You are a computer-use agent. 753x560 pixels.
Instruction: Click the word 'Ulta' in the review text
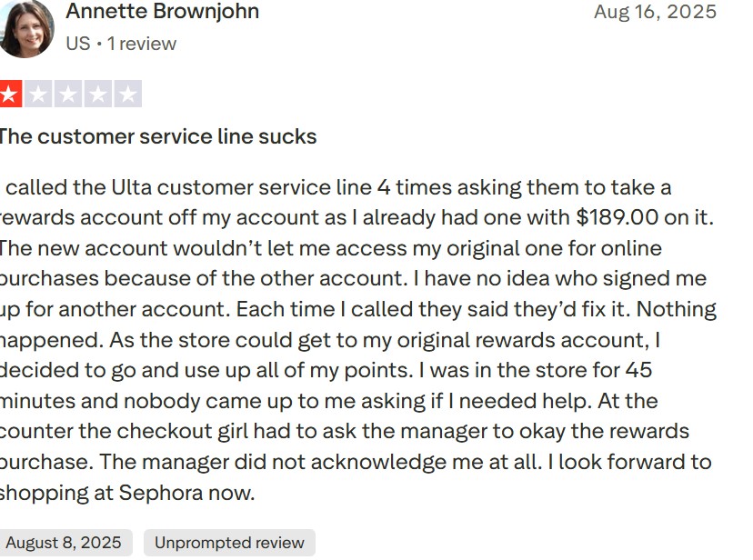pyautogui.click(x=131, y=187)
